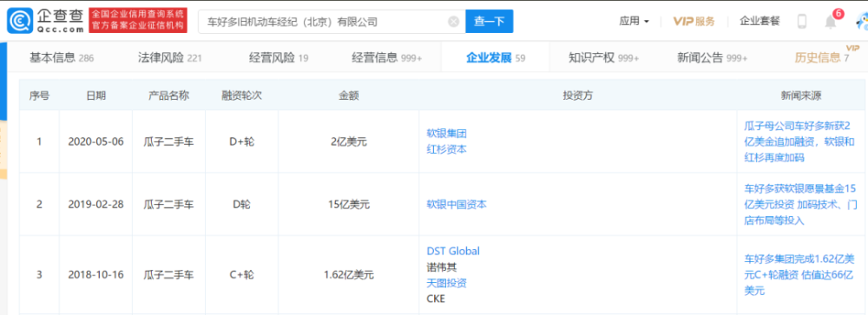The width and height of the screenshot is (868, 315).
Task: Open 企业套餐 in the header
Action: pyautogui.click(x=759, y=22)
